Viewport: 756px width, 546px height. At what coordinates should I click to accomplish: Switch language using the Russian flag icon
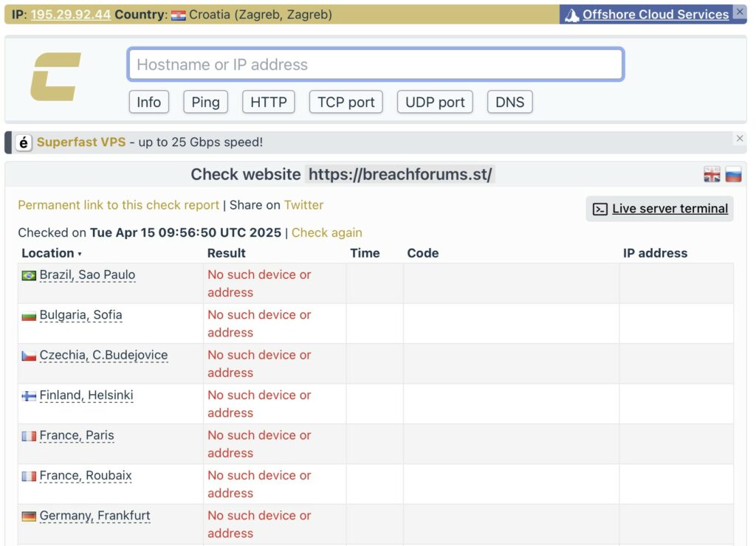(733, 175)
